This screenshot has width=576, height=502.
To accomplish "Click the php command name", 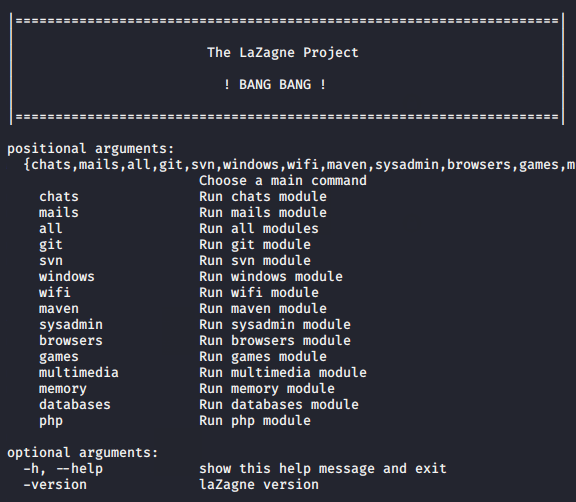I will [x=51, y=421].
